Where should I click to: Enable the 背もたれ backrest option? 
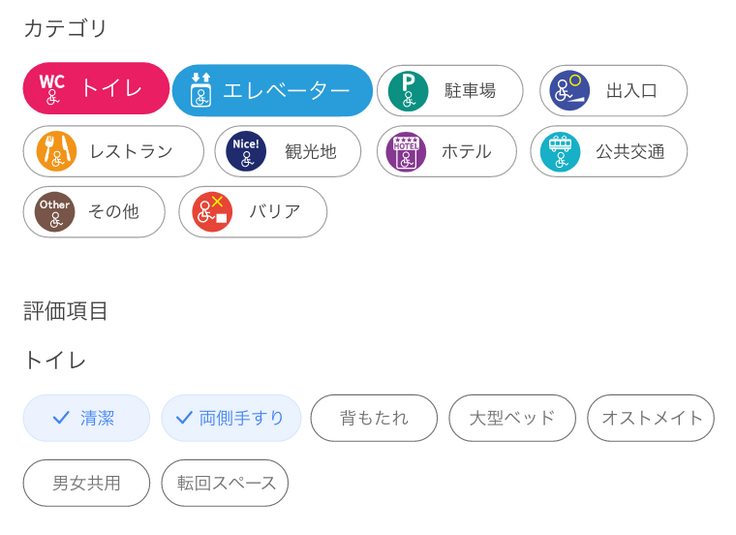374,418
